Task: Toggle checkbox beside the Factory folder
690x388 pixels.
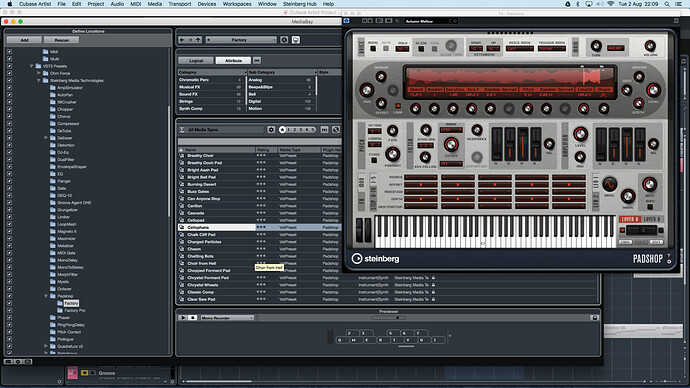Action: pyautogui.click(x=10, y=304)
